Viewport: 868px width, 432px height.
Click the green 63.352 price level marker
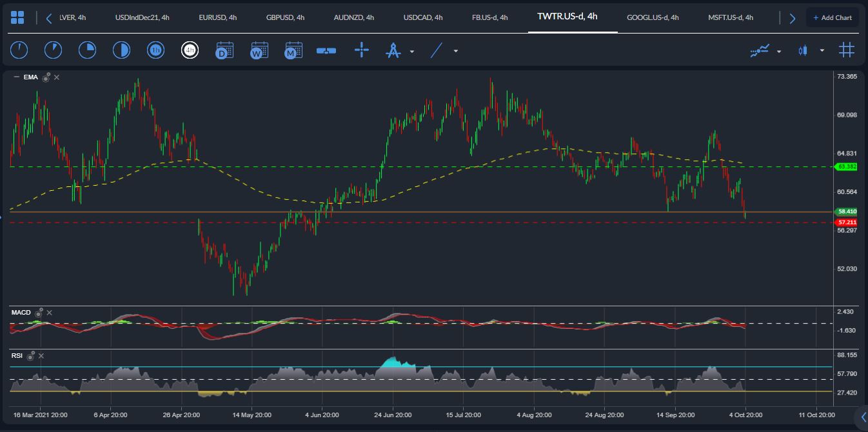[x=847, y=167]
